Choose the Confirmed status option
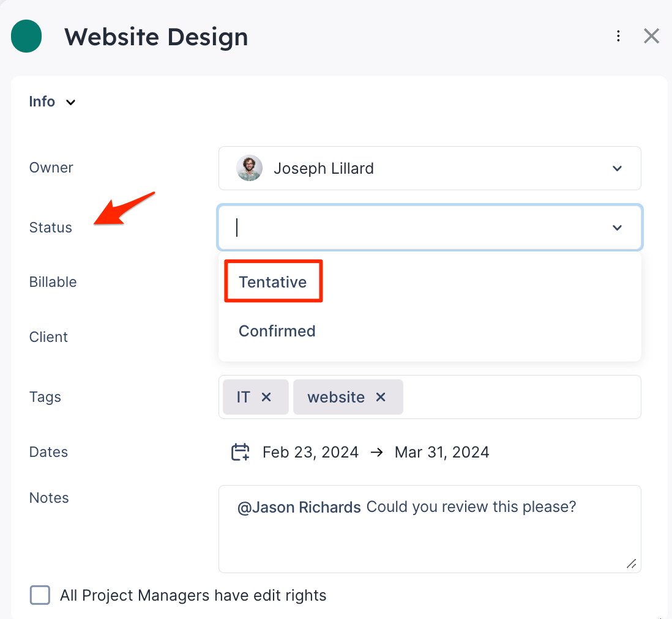This screenshot has height=619, width=672. [x=277, y=331]
